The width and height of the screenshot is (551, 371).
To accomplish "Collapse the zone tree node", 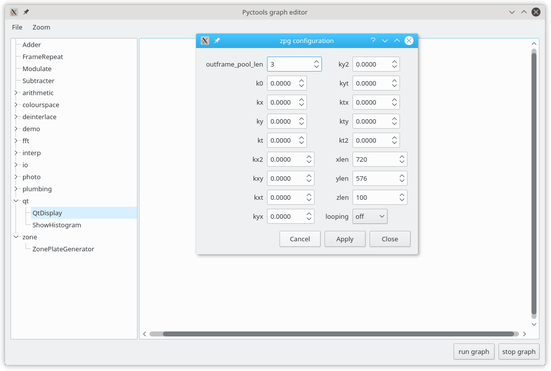I will tap(16, 237).
